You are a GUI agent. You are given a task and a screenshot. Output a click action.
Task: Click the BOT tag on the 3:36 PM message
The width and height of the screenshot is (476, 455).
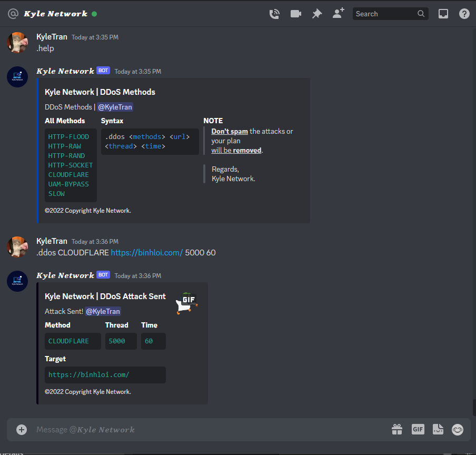click(x=103, y=275)
